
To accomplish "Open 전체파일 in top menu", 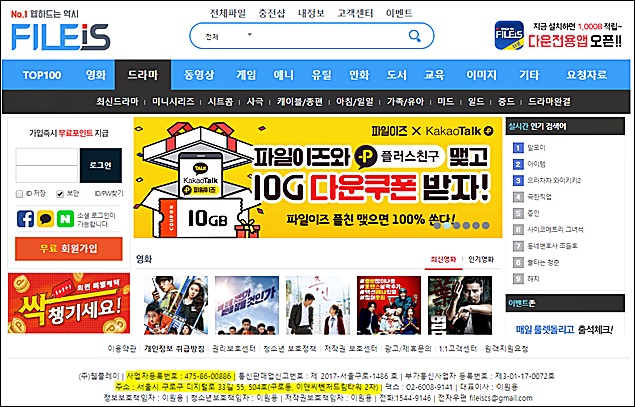I will coord(228,13).
